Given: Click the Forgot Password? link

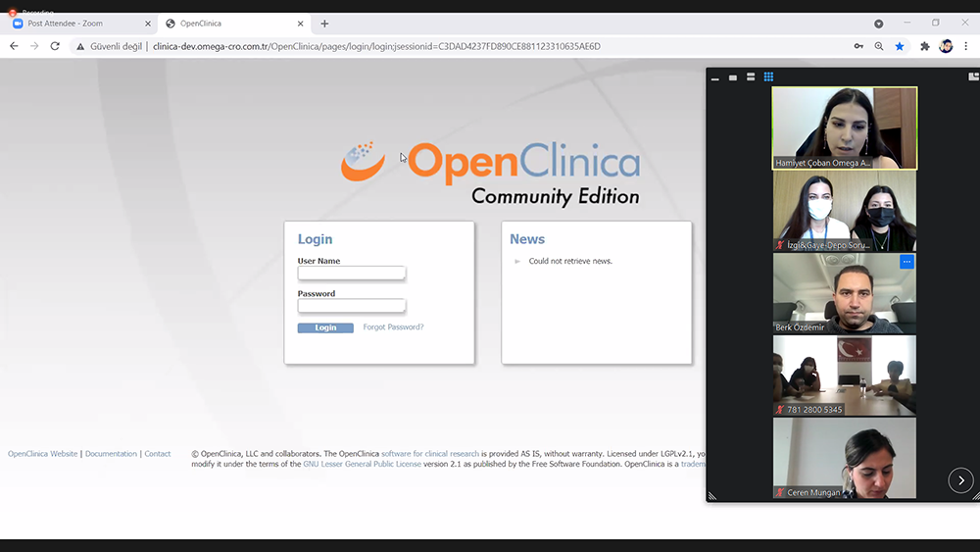Looking at the screenshot, I should pos(393,327).
